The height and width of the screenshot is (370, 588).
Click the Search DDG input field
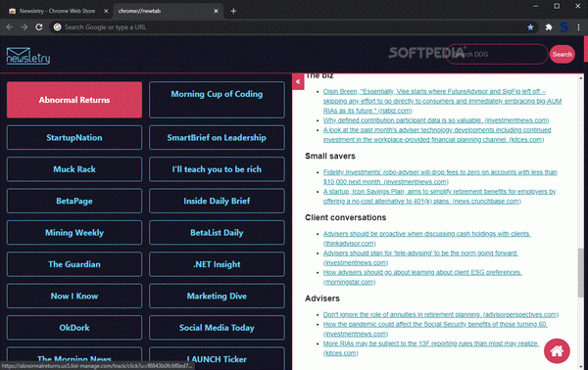coord(497,54)
